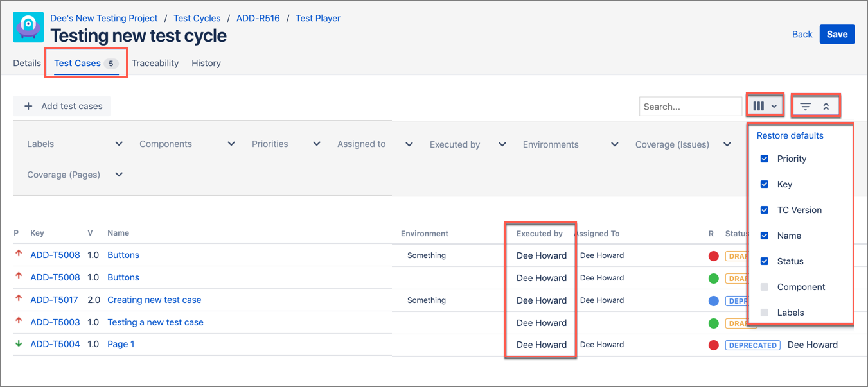Click the Restore defaults link
The image size is (868, 387).
tap(790, 135)
